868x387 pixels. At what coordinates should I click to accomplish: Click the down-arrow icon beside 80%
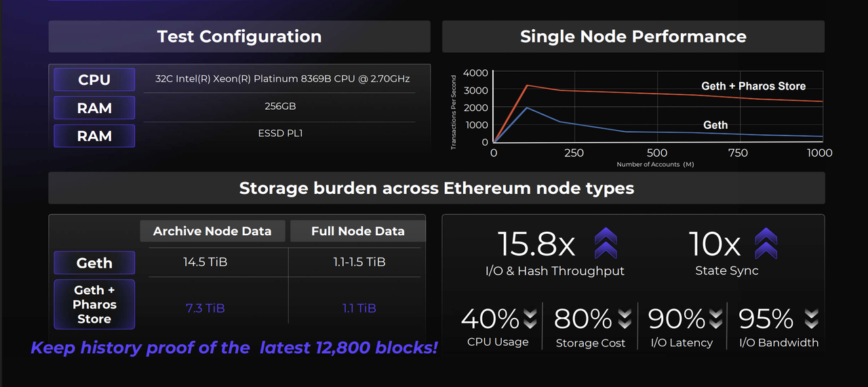(624, 318)
